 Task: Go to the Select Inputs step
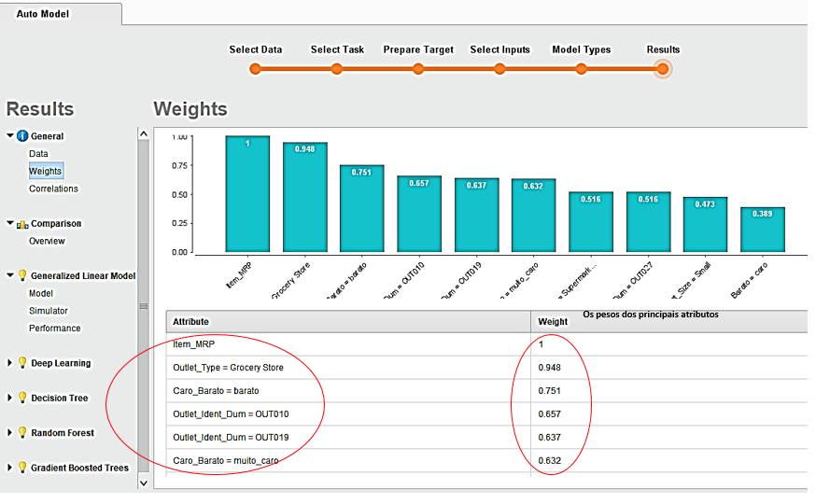click(499, 69)
